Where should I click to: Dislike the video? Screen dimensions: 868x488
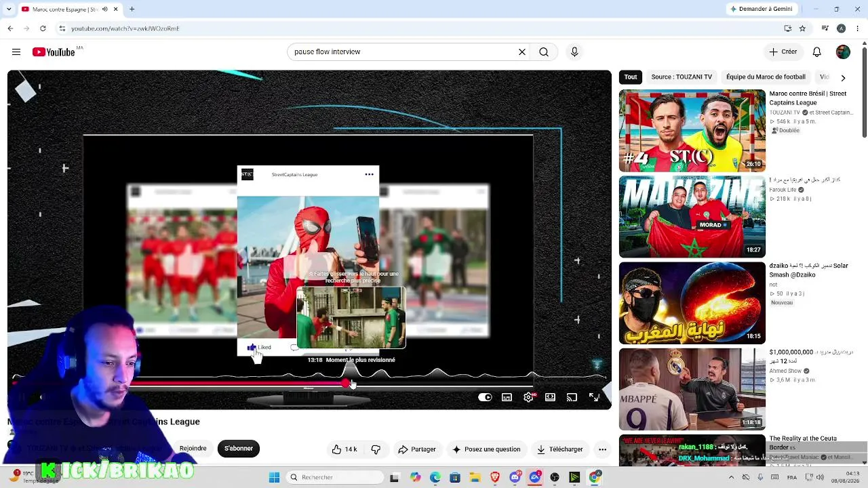[376, 449]
